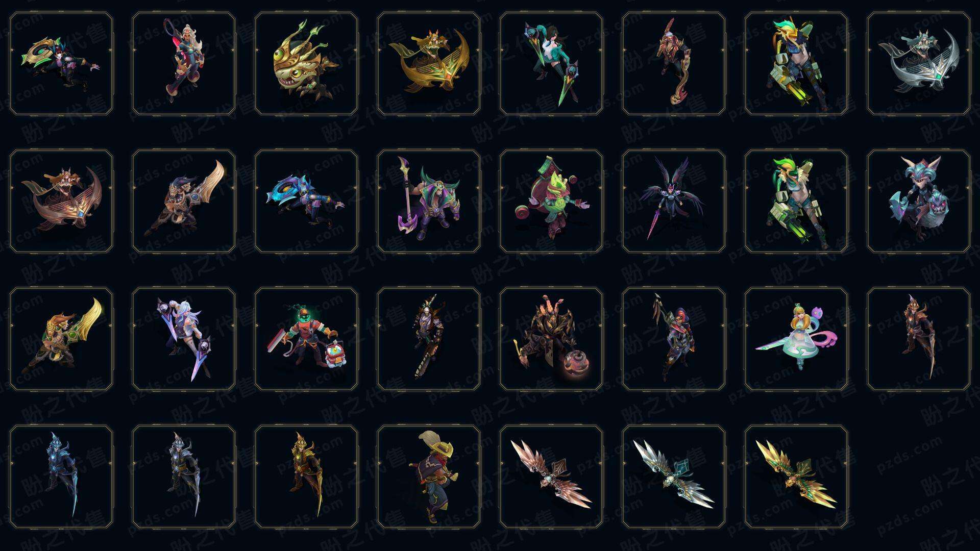The height and width of the screenshot is (551, 980).
Task: Select the bronze crescent boat skin
Action: pos(61,201)
